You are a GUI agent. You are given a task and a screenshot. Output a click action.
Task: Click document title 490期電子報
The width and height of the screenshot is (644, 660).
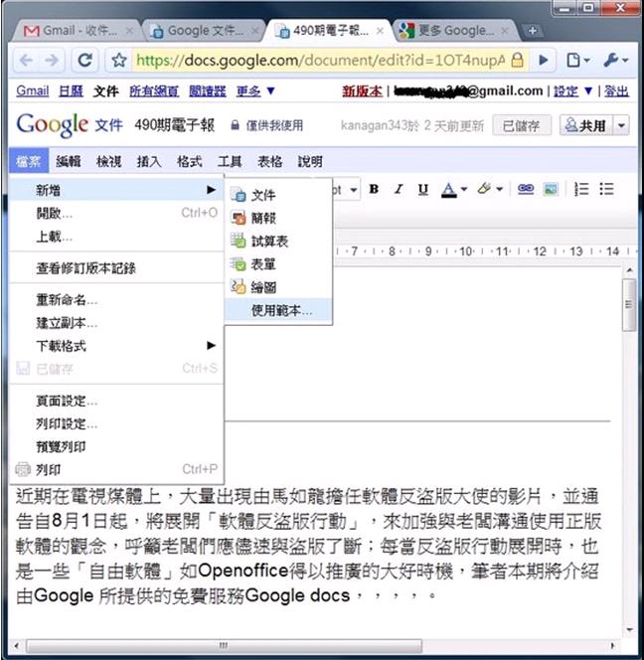coord(174,125)
